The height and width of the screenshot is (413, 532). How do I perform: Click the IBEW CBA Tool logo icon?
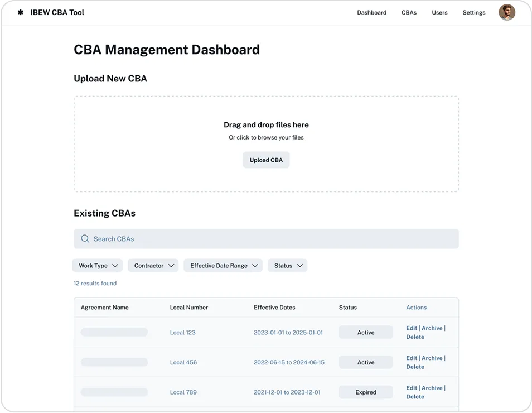coord(21,12)
